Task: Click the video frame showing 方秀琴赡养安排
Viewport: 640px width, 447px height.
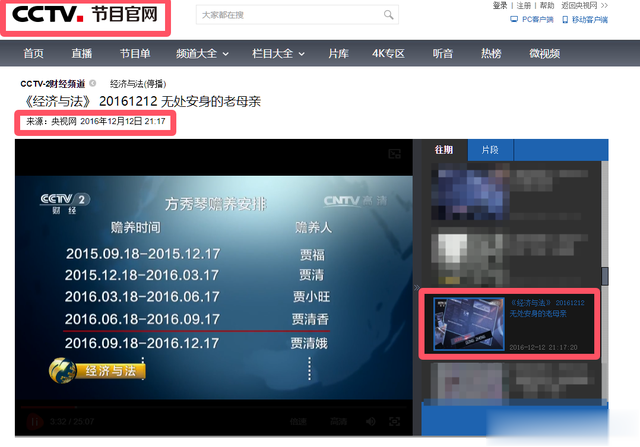Action: click(x=214, y=288)
